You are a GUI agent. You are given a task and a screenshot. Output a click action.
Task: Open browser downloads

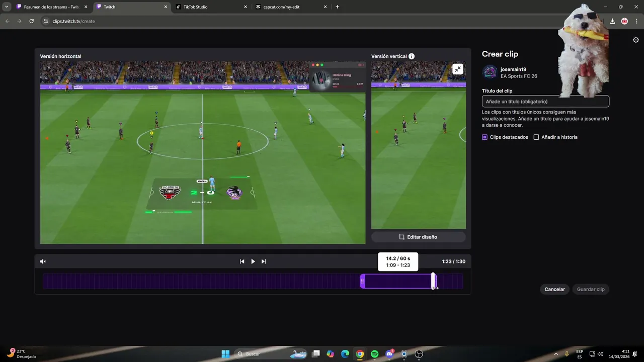coord(612,21)
